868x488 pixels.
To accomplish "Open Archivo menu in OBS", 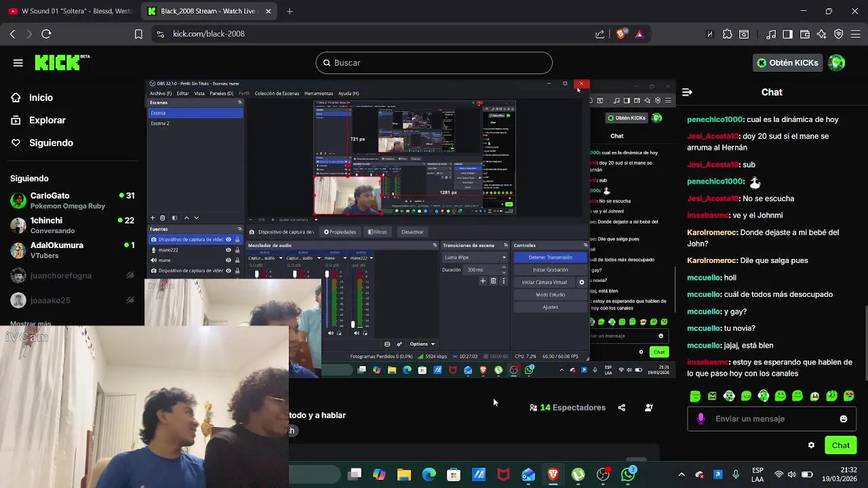I will click(161, 94).
